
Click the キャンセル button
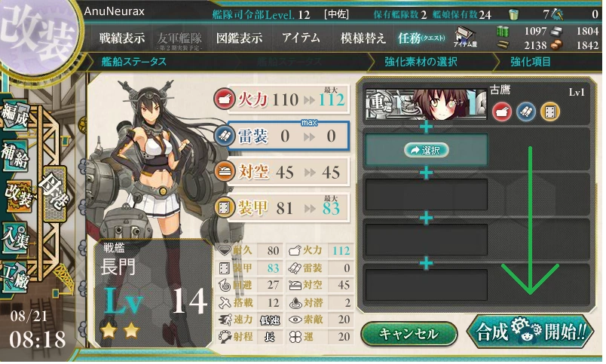[x=409, y=334]
